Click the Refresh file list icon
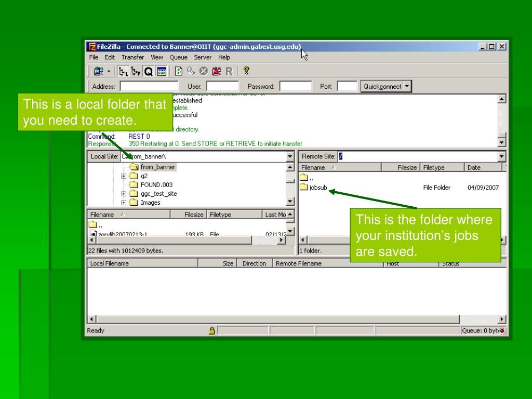Screen dimensions: 532x399 coord(179,71)
